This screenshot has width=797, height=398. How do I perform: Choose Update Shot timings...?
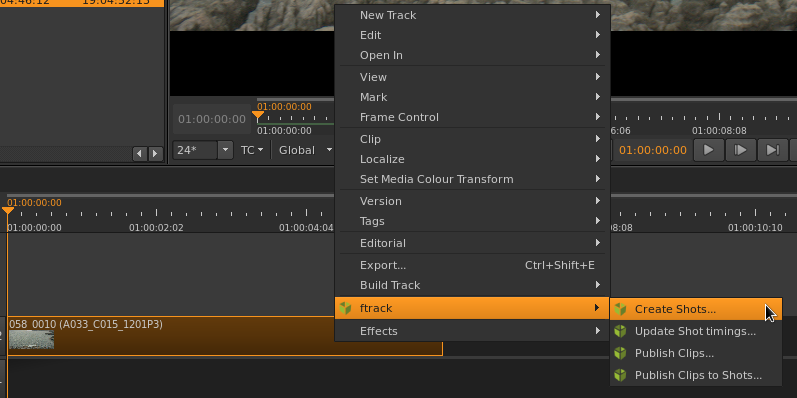(x=696, y=331)
